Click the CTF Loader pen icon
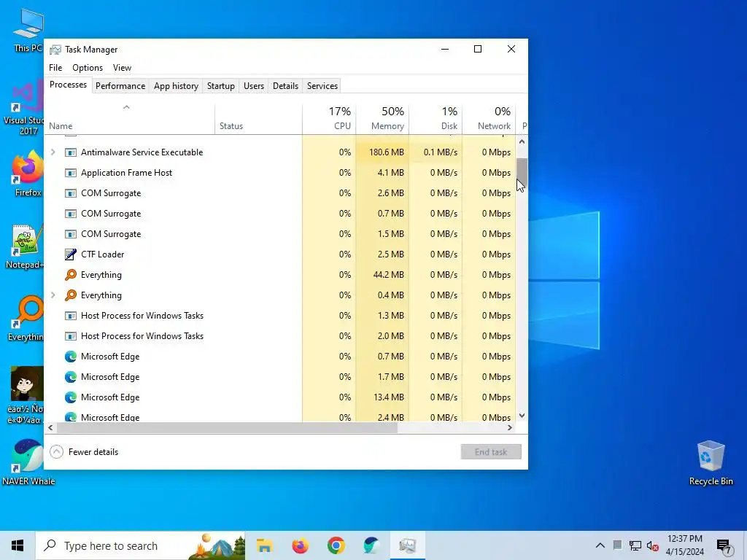 point(71,254)
